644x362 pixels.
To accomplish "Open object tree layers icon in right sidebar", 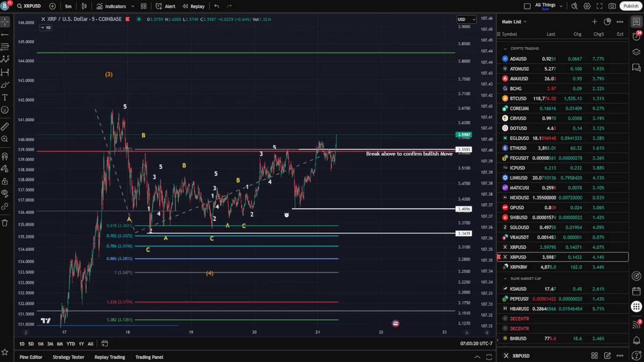I will pos(636,52).
